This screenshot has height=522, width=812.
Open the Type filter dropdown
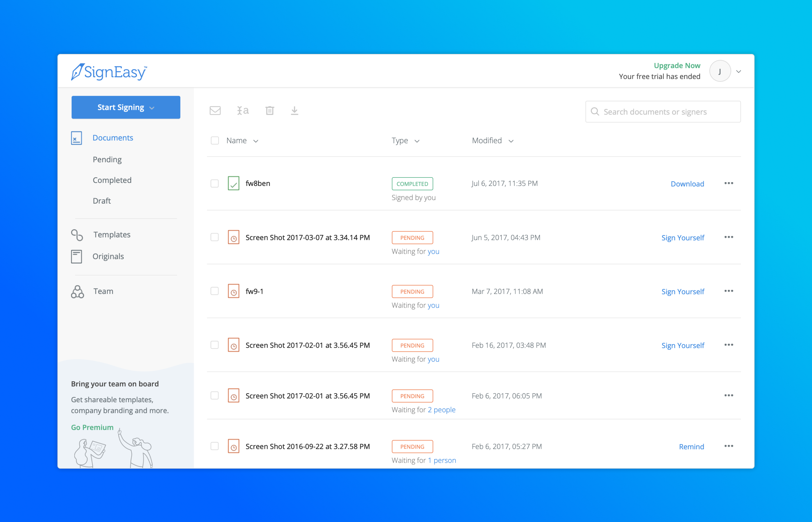point(405,141)
